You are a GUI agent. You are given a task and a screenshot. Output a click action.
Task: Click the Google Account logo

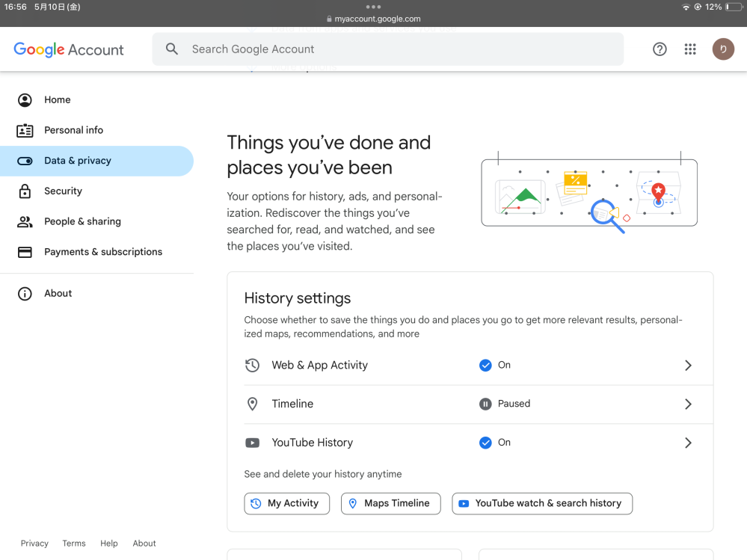click(x=69, y=49)
